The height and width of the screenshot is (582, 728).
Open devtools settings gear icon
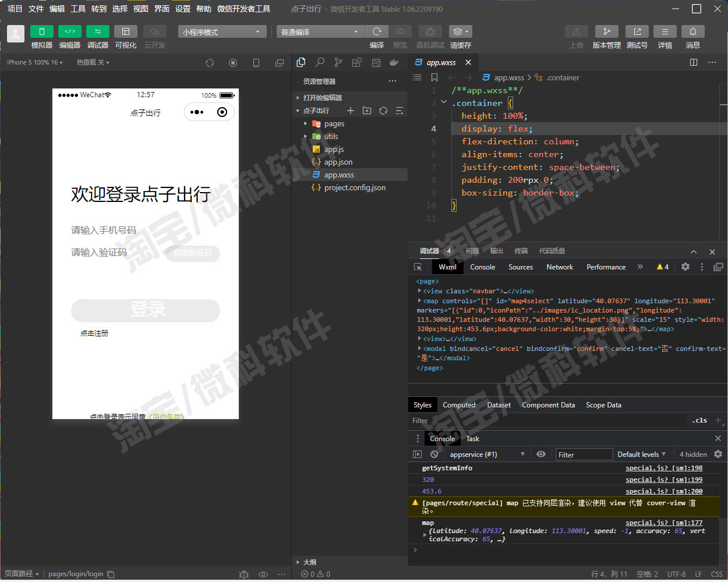(685, 267)
